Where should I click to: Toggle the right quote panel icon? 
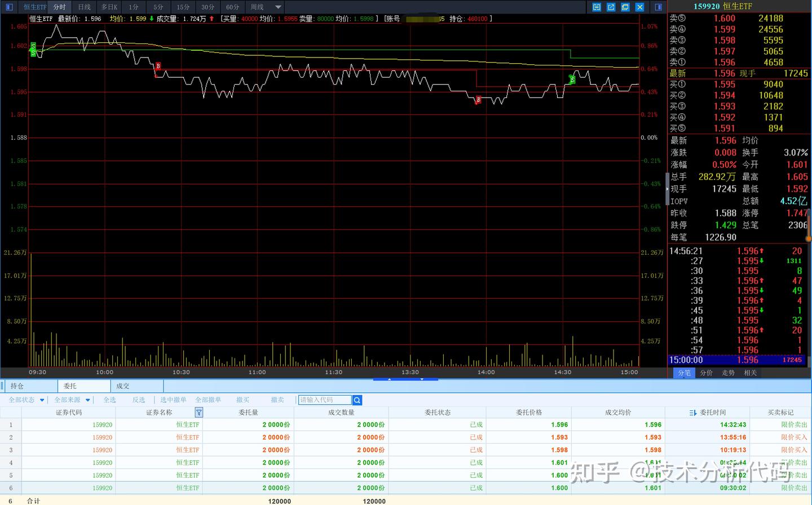pyautogui.click(x=658, y=7)
